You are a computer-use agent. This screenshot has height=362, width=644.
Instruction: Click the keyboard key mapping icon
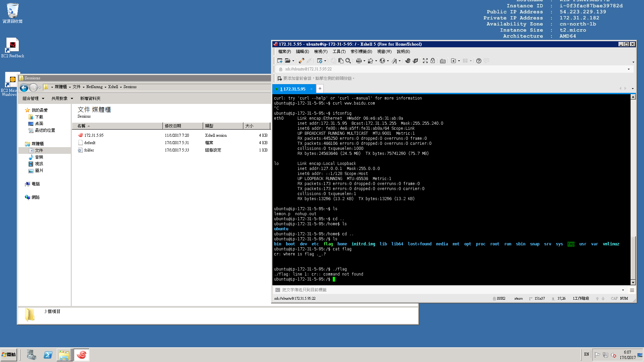click(x=443, y=61)
